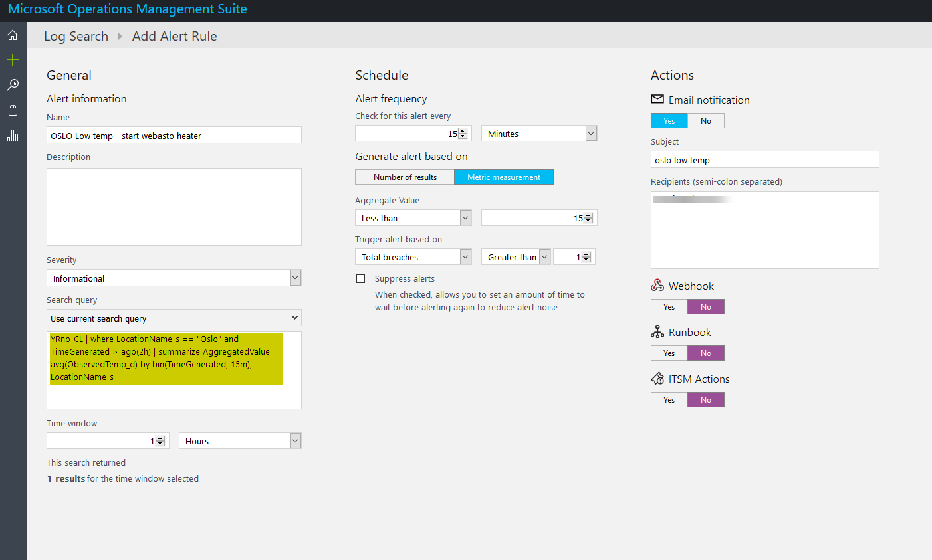Image resolution: width=932 pixels, height=560 pixels.
Task: Set Email notification to Yes
Action: [x=669, y=120]
